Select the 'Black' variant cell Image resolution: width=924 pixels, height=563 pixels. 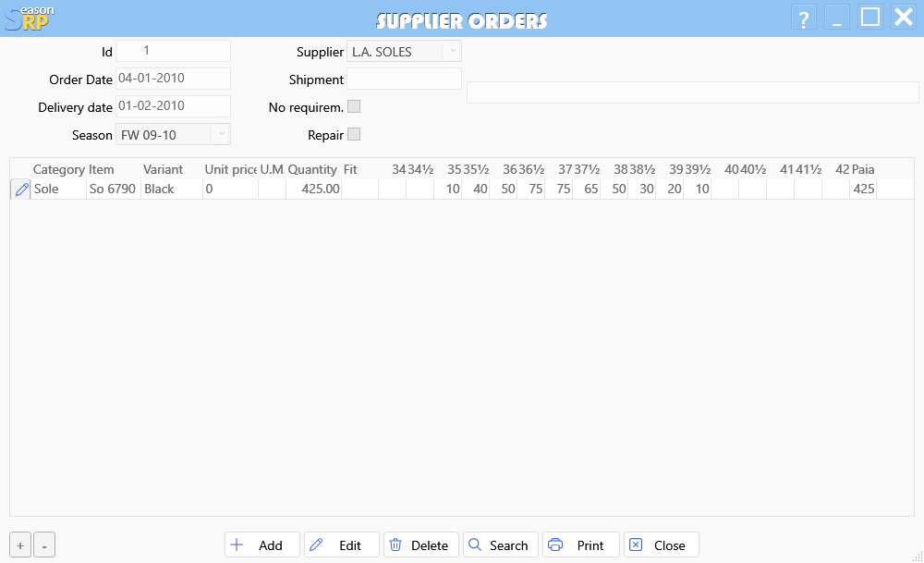172,190
